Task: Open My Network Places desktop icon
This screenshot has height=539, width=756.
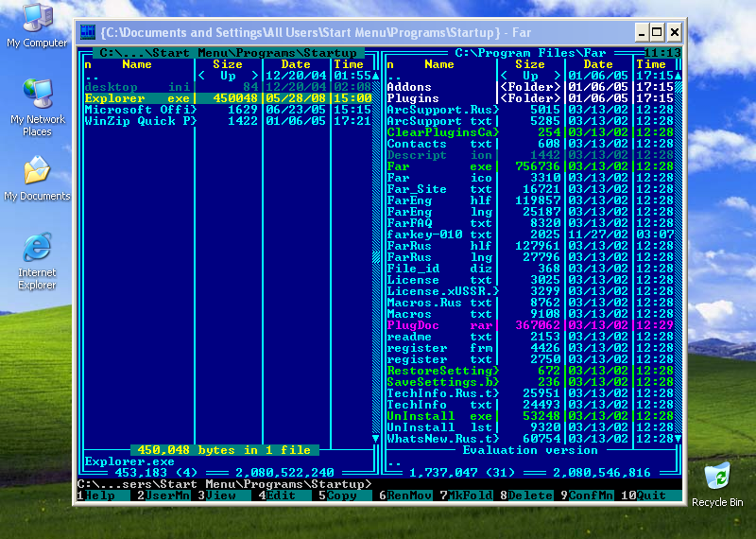Action: point(37,108)
